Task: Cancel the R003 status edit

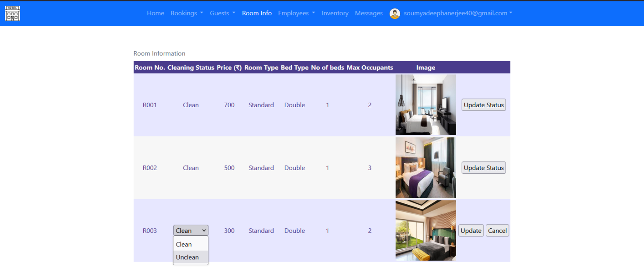Action: tap(497, 231)
